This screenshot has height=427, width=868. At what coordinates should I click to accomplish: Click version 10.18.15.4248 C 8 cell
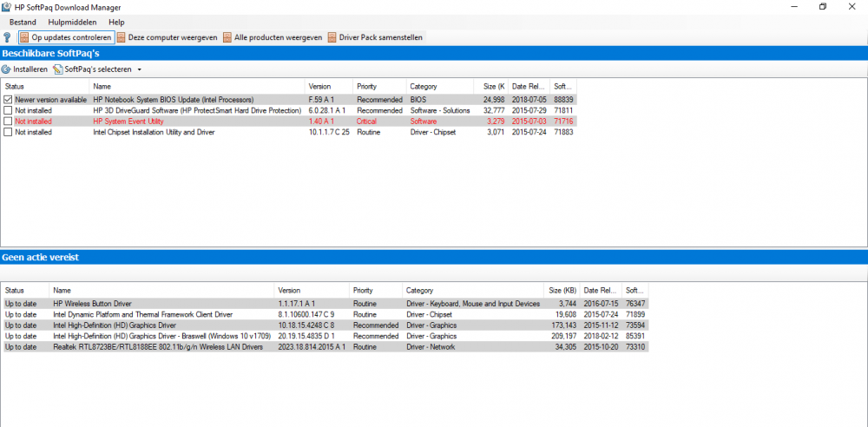point(306,325)
